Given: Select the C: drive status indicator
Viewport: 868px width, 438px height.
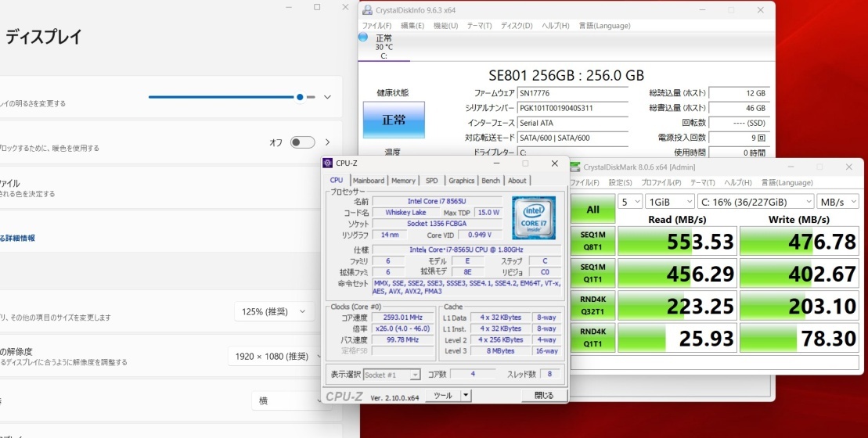Looking at the screenshot, I should pos(383,47).
